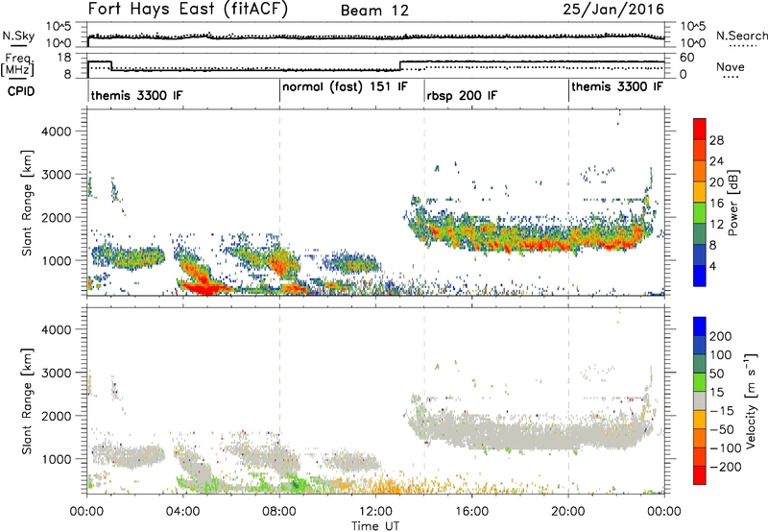The height and width of the screenshot is (532, 768).
Task: Click the 'normal (fast) 151 IF' label
Action: 345,87
